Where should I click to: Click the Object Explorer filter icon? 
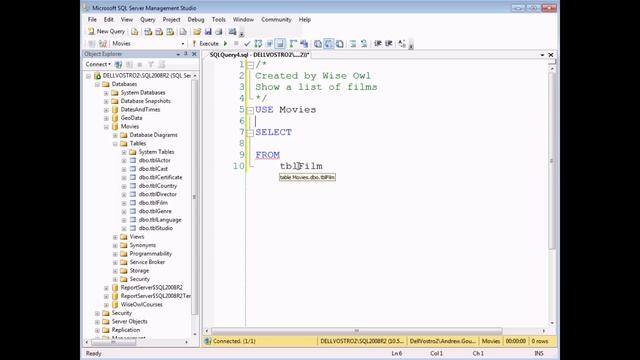pos(151,64)
